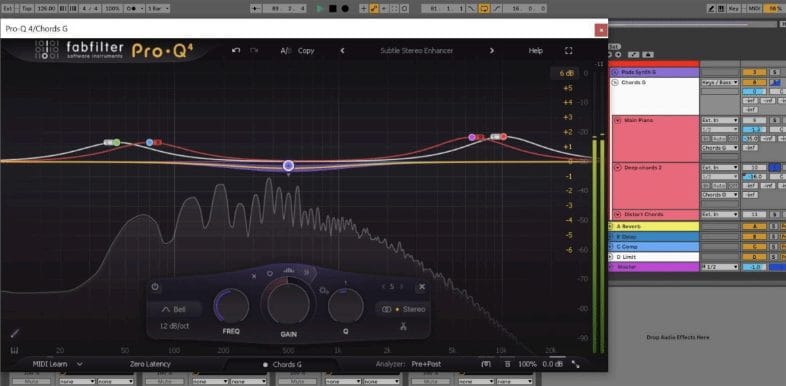Click the scissors split band icon
The width and height of the screenshot is (786, 386).
402,326
